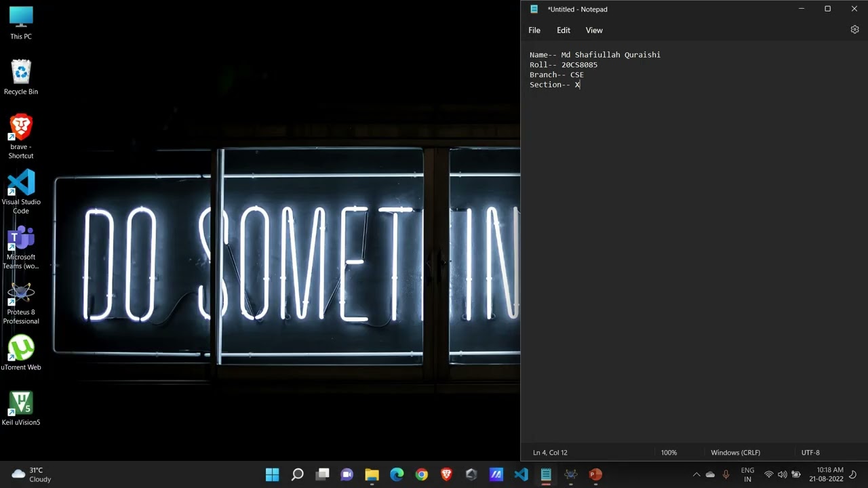Click the "Roll-- 20CS8085" line
This screenshot has height=488, width=868.
(x=564, y=65)
